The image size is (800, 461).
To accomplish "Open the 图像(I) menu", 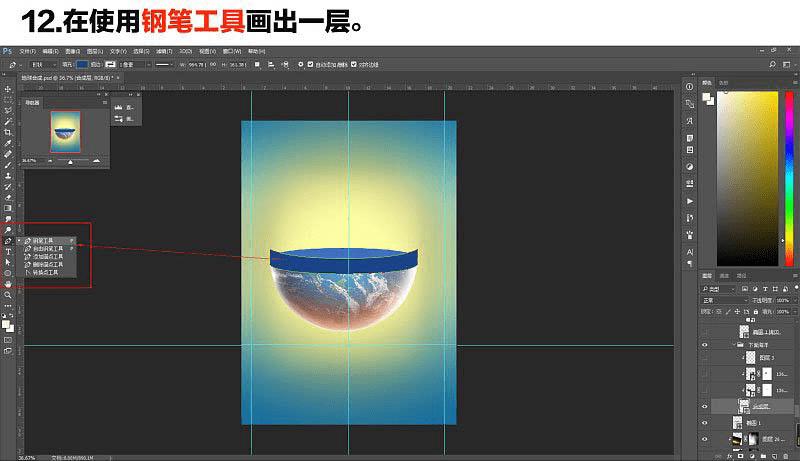I will click(x=72, y=51).
